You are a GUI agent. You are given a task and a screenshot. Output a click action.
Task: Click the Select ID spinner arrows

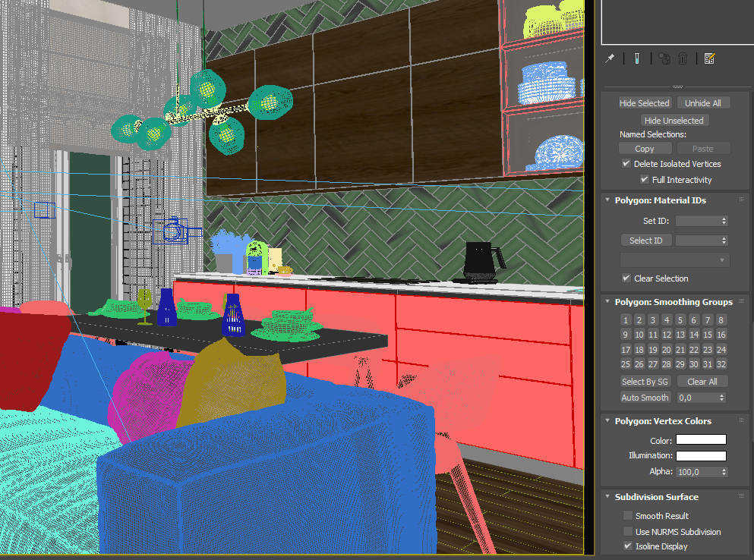724,241
